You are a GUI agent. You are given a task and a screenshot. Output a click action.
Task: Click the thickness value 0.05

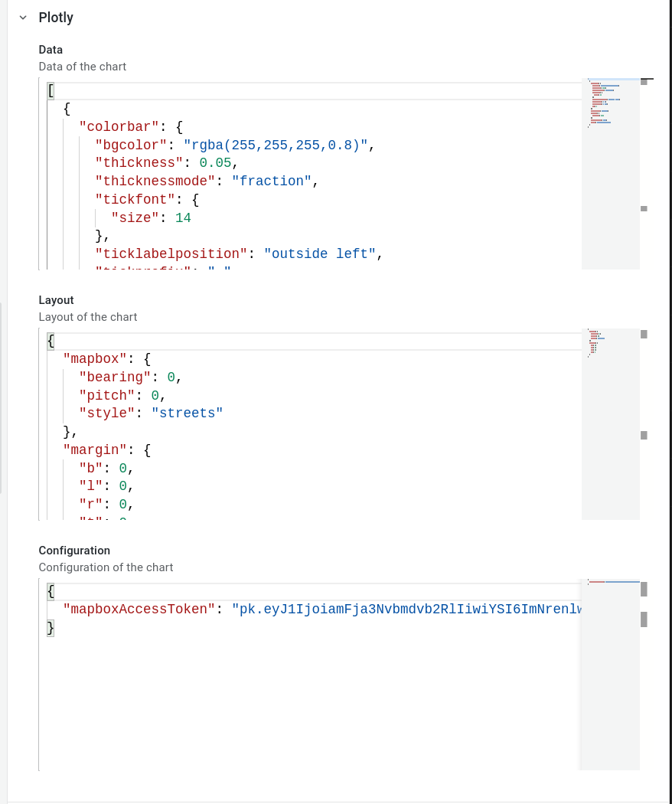[215, 163]
